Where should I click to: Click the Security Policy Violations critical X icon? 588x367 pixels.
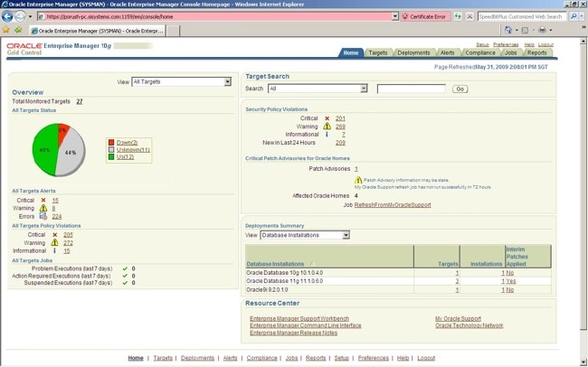tap(327, 118)
